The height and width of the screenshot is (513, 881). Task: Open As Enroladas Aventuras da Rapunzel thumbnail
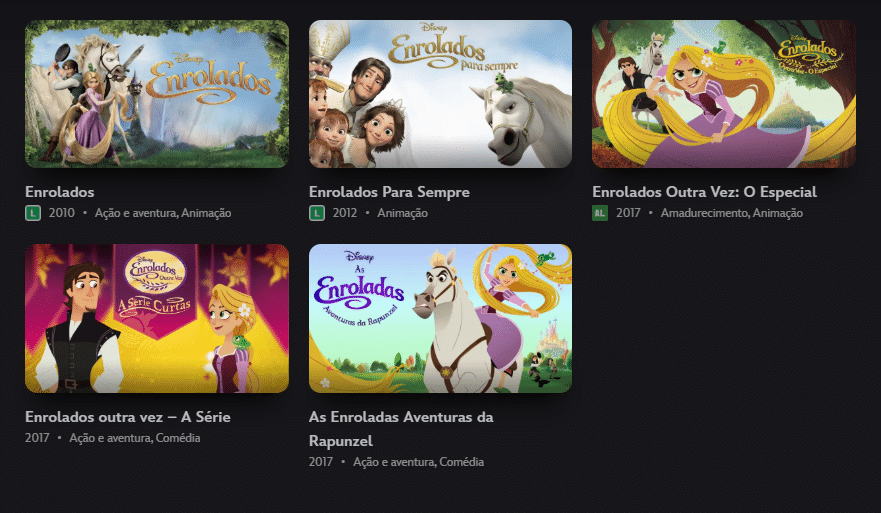click(440, 318)
